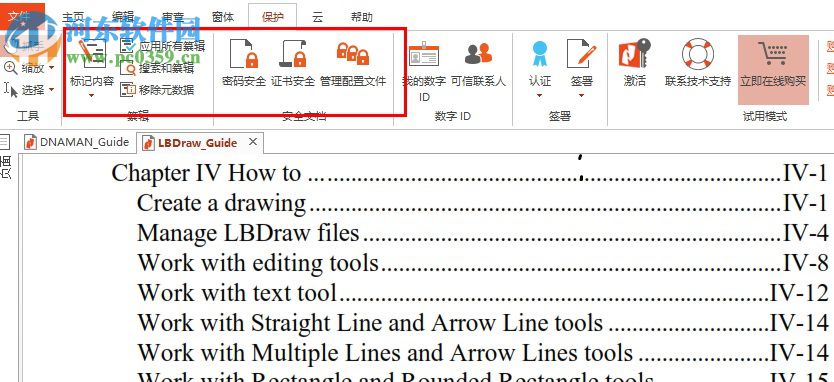Open 证书安全 certificate security
This screenshot has height=382, width=834.
coord(293,63)
